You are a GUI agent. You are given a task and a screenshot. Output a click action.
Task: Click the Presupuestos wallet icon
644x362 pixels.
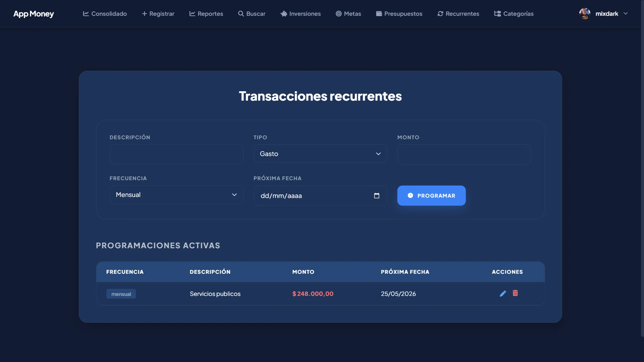(379, 14)
